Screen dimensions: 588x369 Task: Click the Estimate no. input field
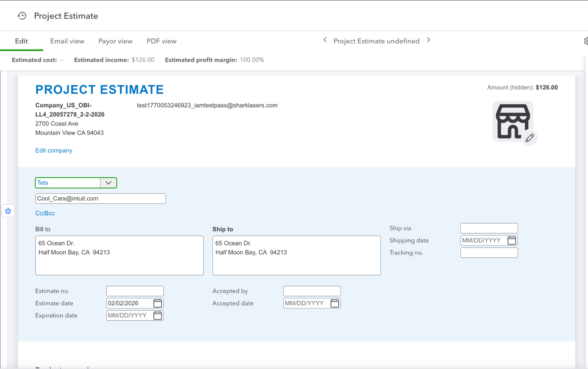point(135,291)
